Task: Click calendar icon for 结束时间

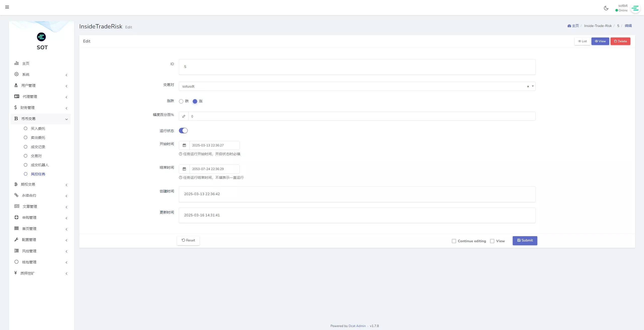Action: pos(184,169)
